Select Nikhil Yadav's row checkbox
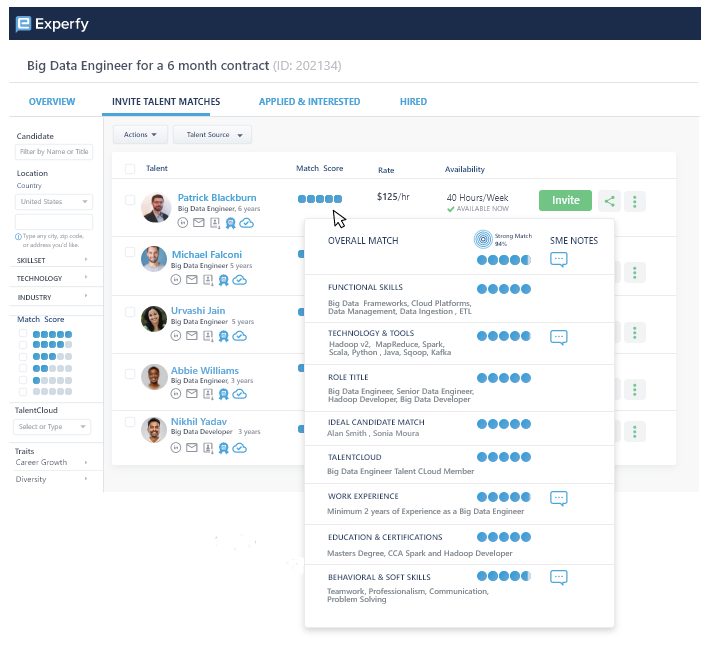Image resolution: width=709 pixels, height=647 pixels. point(130,422)
